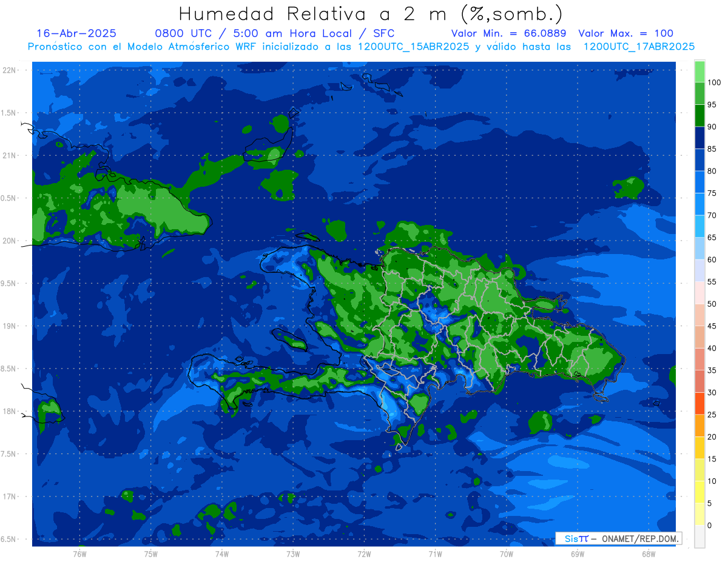Click the "69W" longitude axis label

(x=578, y=554)
